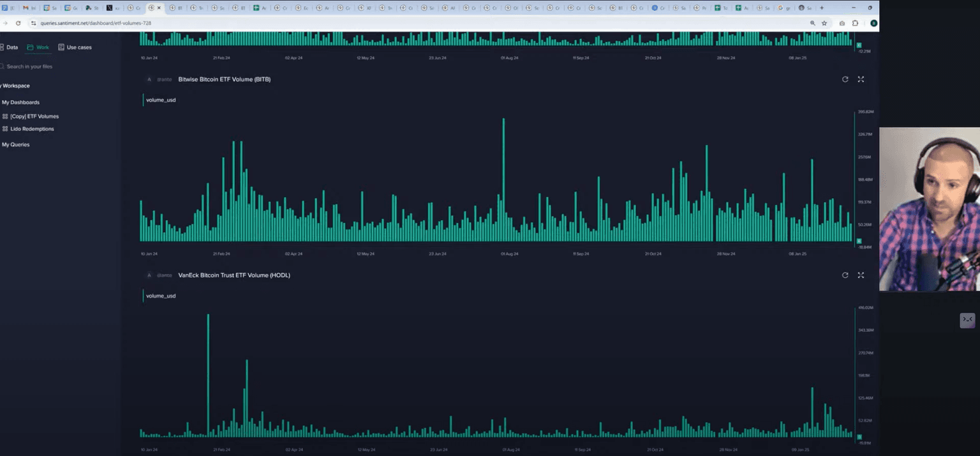Expand the My Queries section
This screenshot has width=980, height=456.
click(x=16, y=145)
